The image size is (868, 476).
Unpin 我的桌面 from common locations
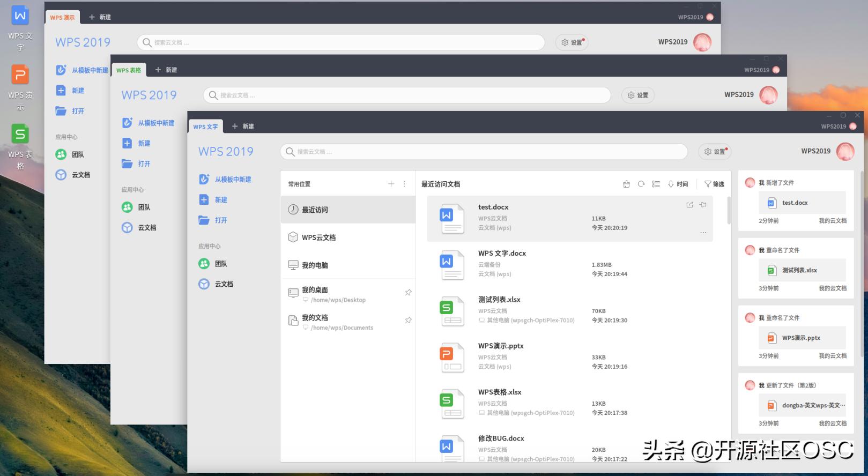click(x=408, y=292)
